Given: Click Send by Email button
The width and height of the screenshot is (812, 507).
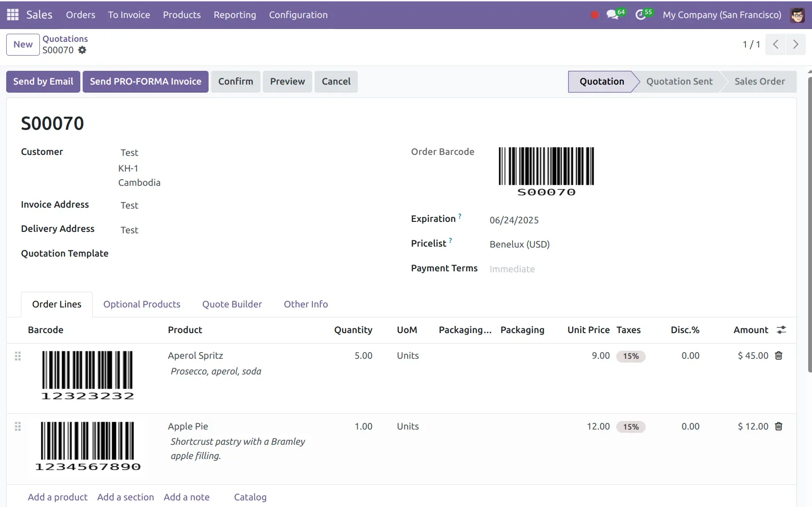Looking at the screenshot, I should [43, 81].
